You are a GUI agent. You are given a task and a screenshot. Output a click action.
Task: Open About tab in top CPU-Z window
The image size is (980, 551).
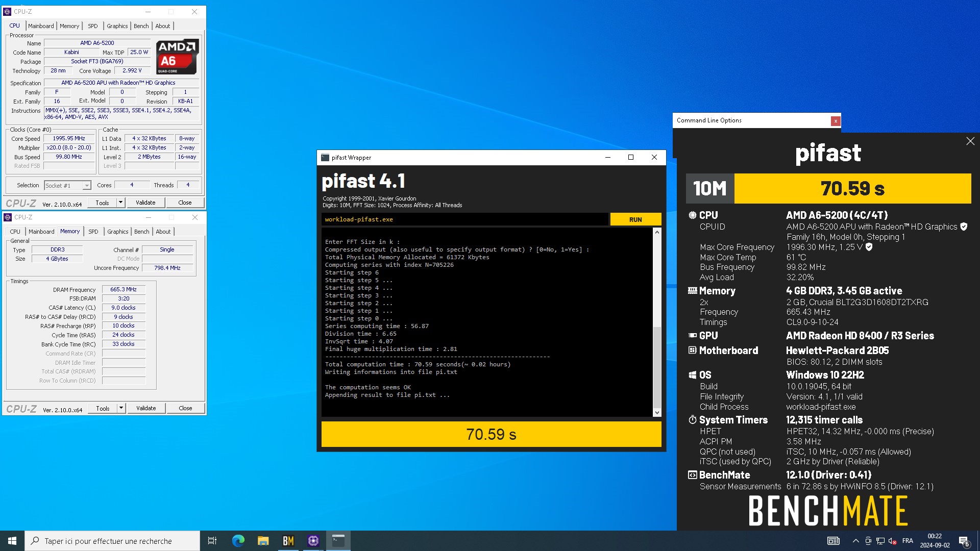[x=163, y=26]
